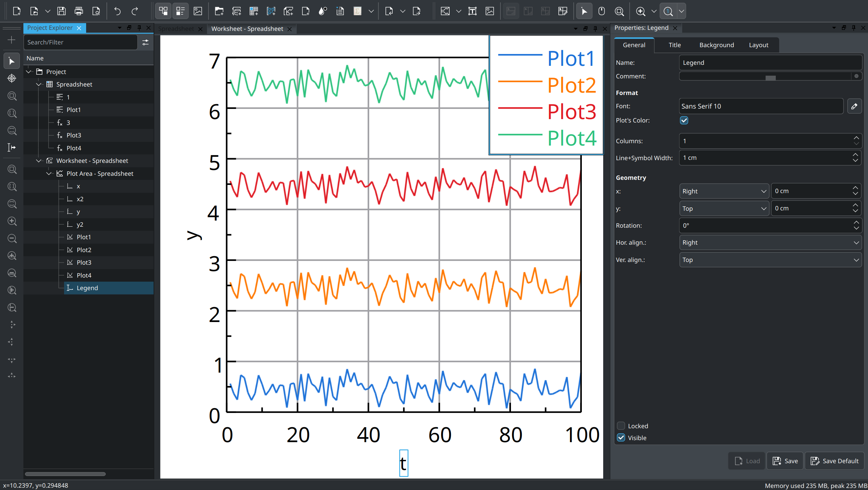Click the Save template button

tap(785, 461)
